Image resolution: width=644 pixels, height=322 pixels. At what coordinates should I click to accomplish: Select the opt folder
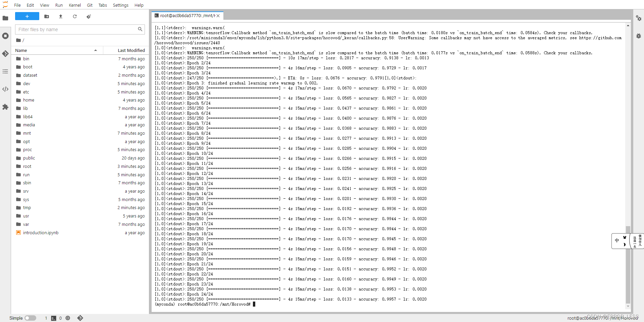[80, 141]
